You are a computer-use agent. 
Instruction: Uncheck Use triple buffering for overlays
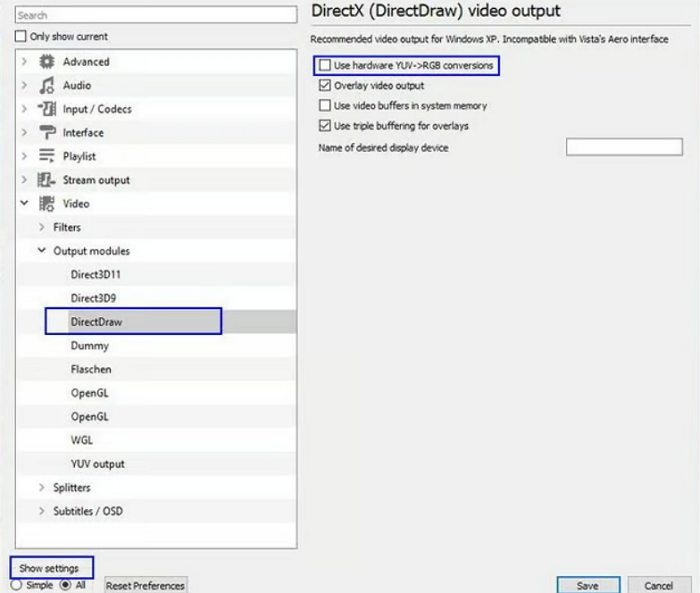[x=325, y=125]
